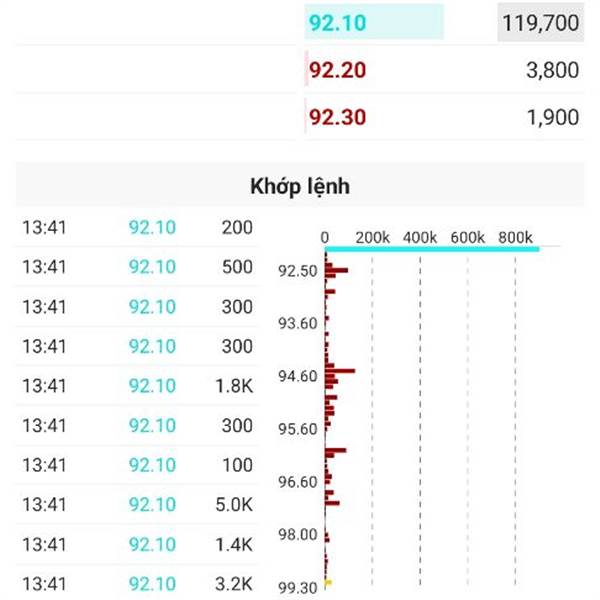Click the 98.00 price label on chart
This screenshot has height=600, width=600.
[x=298, y=534]
